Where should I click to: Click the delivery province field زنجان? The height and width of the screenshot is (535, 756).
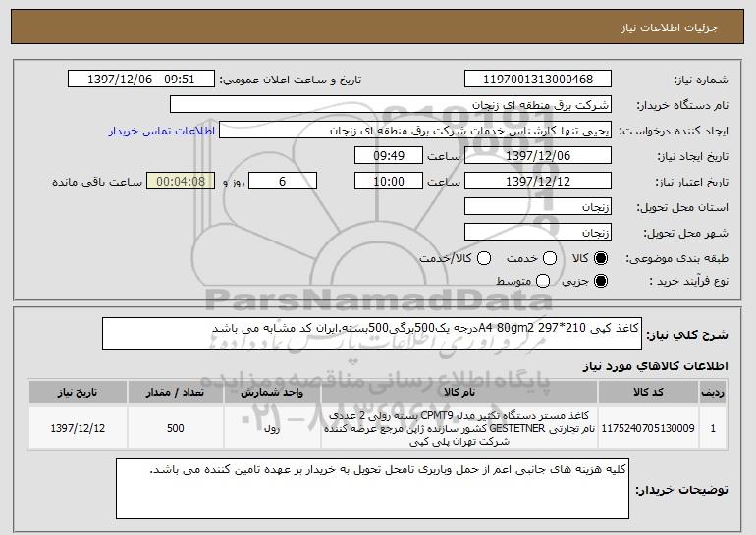[538, 207]
